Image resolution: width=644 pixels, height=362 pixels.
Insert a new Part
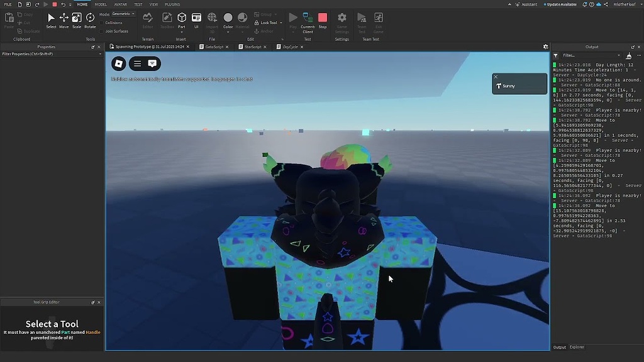pos(180,19)
